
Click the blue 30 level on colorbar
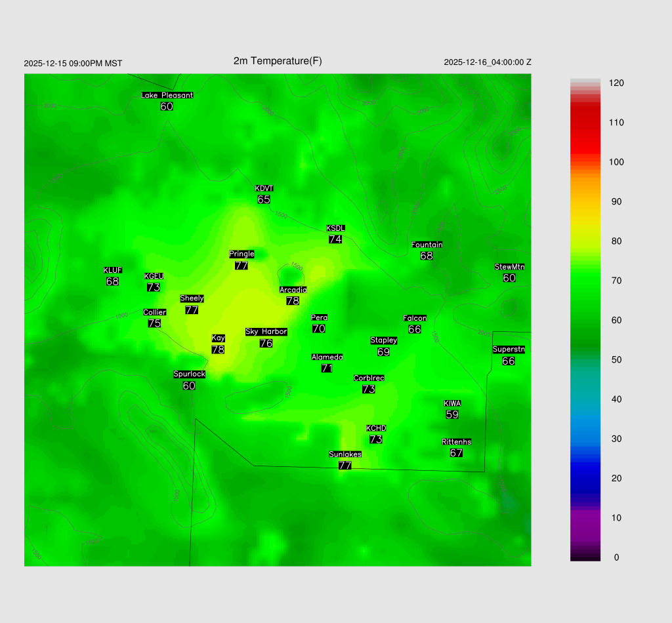click(585, 439)
